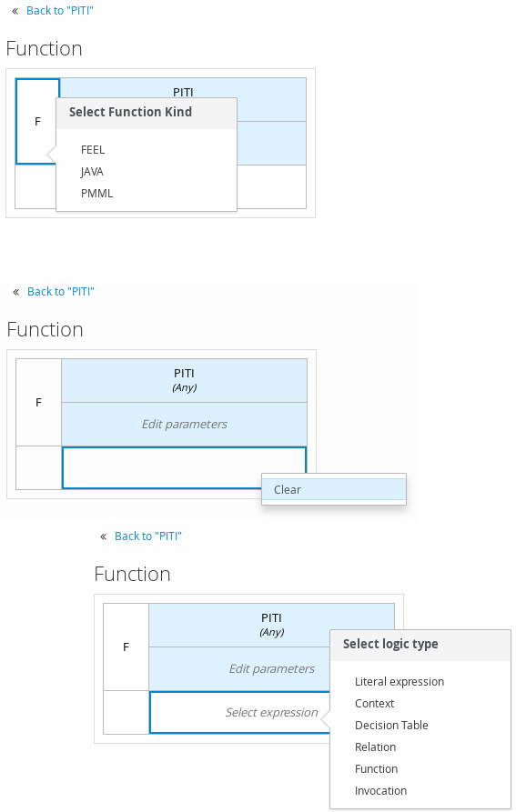
Task: Open the bottom Back to "PITI" link
Action: 147,536
